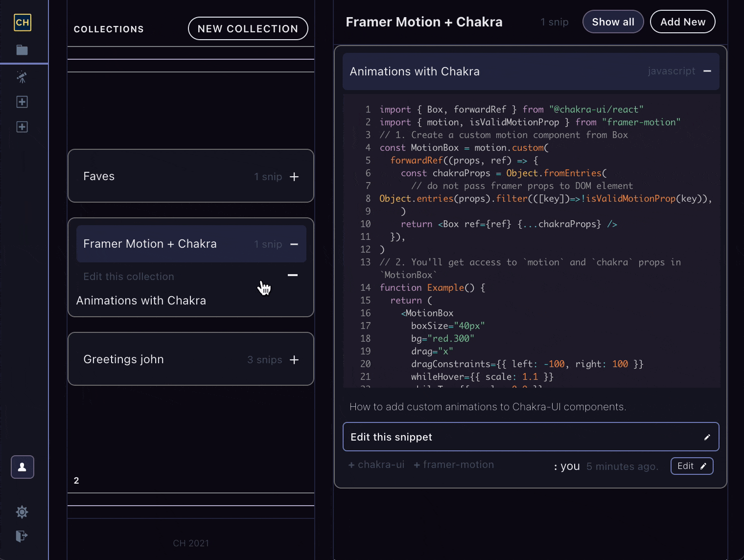Open the Greetings john collection card
Screen dimensions: 744x560
191,359
